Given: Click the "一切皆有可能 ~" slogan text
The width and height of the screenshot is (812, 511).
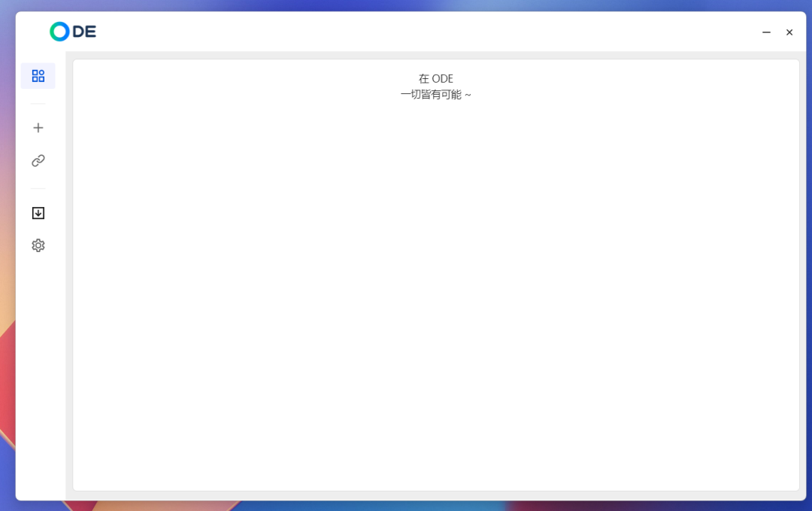Looking at the screenshot, I should [436, 95].
